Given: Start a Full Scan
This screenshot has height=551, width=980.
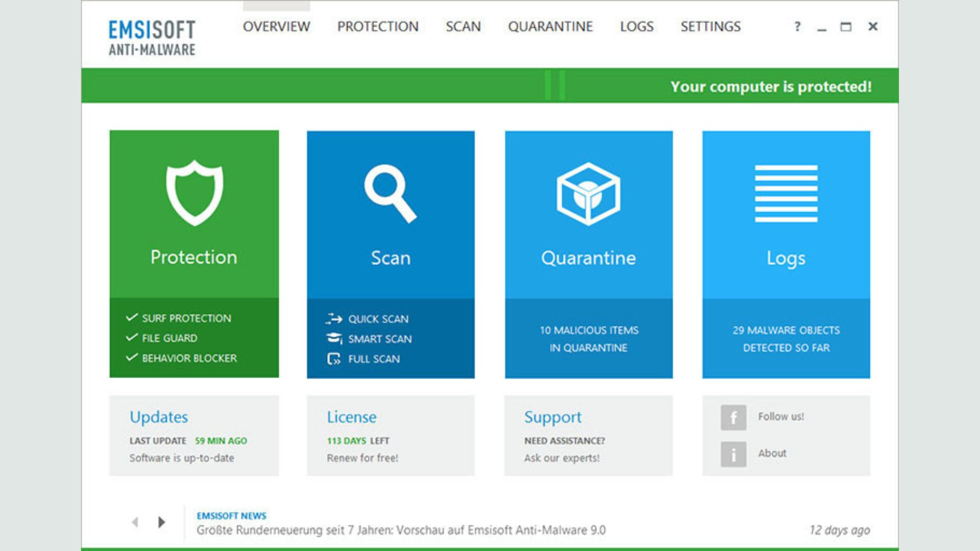Looking at the screenshot, I should tap(374, 359).
